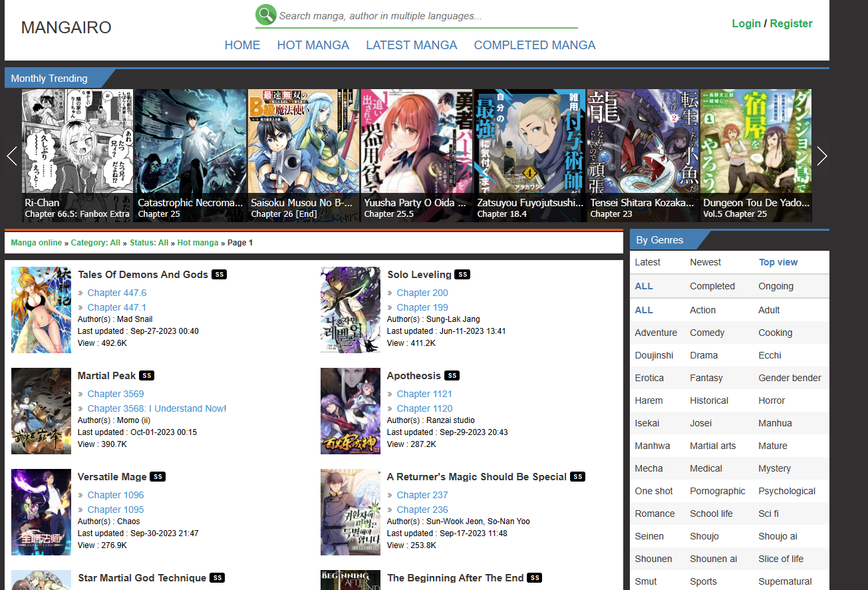Open A Returner's Magic Should Be Special title
This screenshot has height=590, width=868.
[477, 477]
